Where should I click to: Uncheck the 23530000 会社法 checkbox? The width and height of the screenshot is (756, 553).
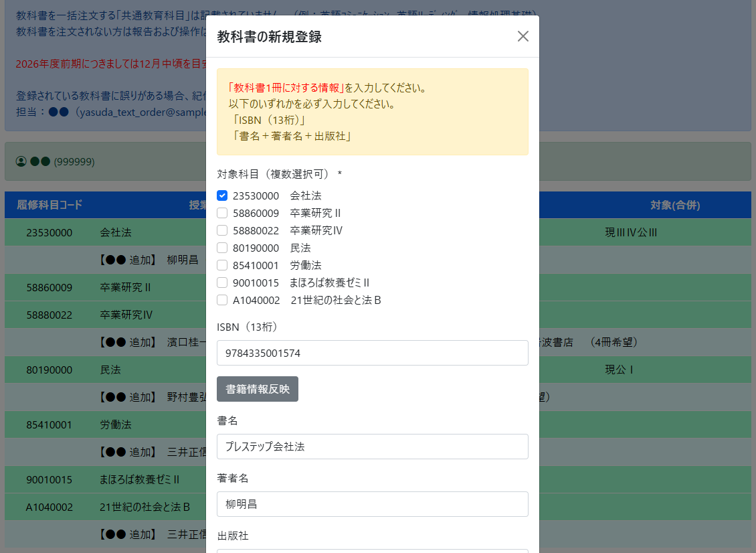point(223,195)
